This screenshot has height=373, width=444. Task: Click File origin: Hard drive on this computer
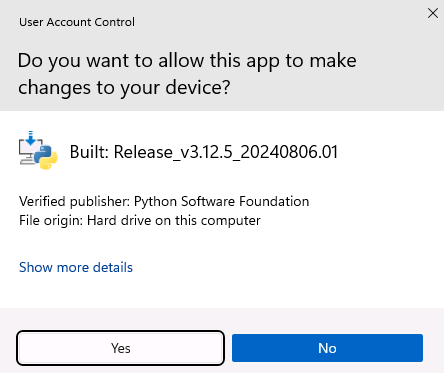(x=140, y=221)
